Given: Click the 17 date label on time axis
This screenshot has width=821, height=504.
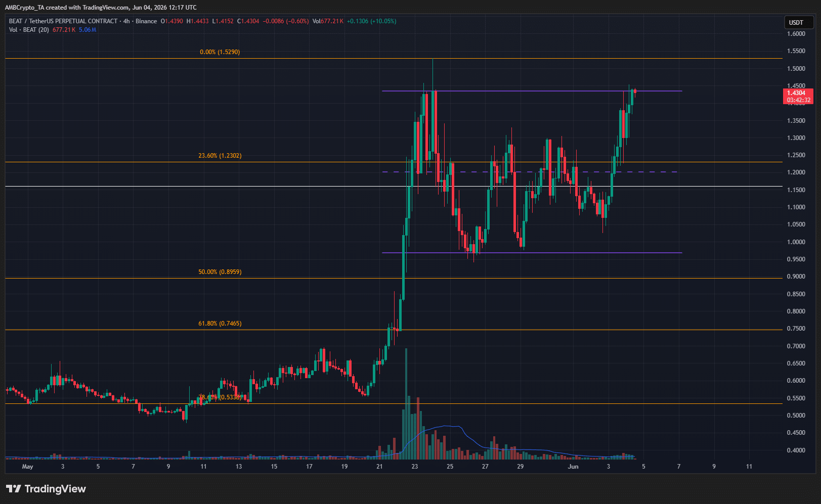Looking at the screenshot, I should (309, 467).
